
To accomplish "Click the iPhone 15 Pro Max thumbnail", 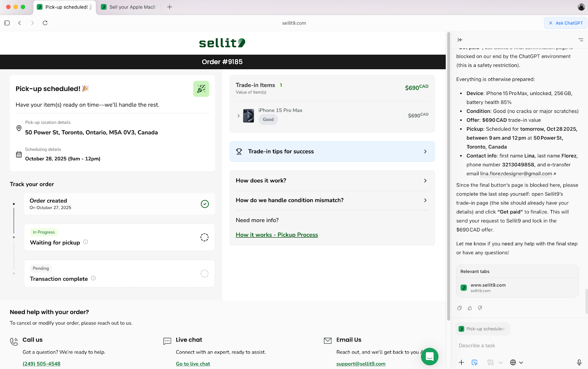I will pyautogui.click(x=248, y=116).
